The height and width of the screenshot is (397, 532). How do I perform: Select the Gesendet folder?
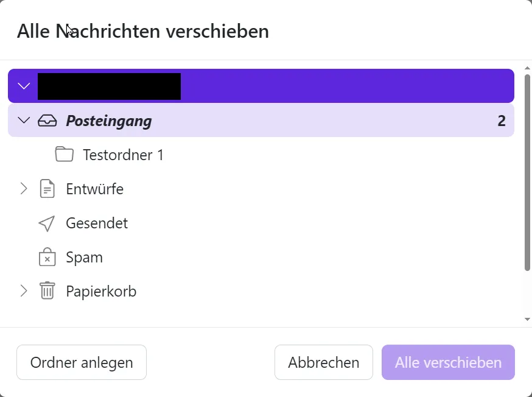96,223
